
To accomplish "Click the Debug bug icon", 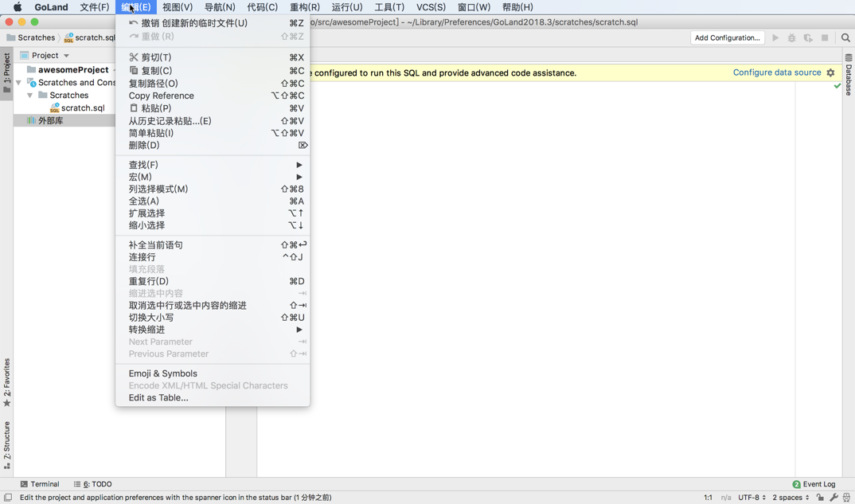I will click(792, 37).
